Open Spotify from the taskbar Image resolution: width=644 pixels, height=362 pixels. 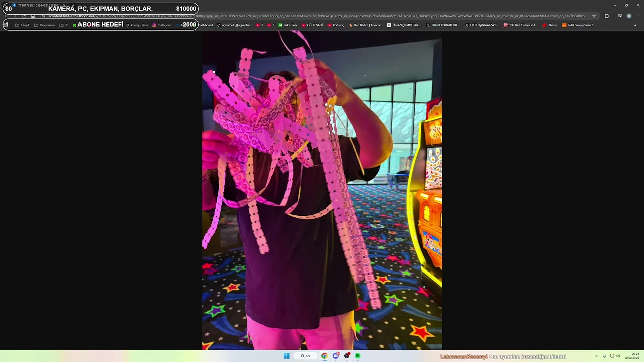coord(358,356)
